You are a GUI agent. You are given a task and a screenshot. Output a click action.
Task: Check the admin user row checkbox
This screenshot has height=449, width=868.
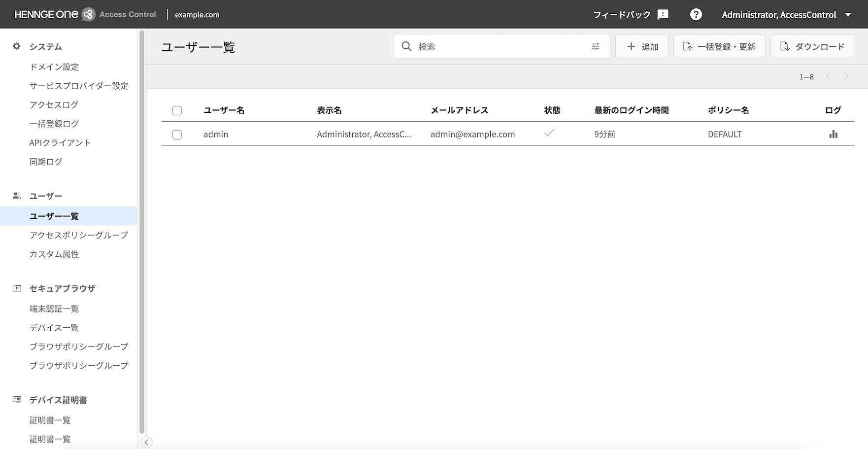[x=177, y=135]
